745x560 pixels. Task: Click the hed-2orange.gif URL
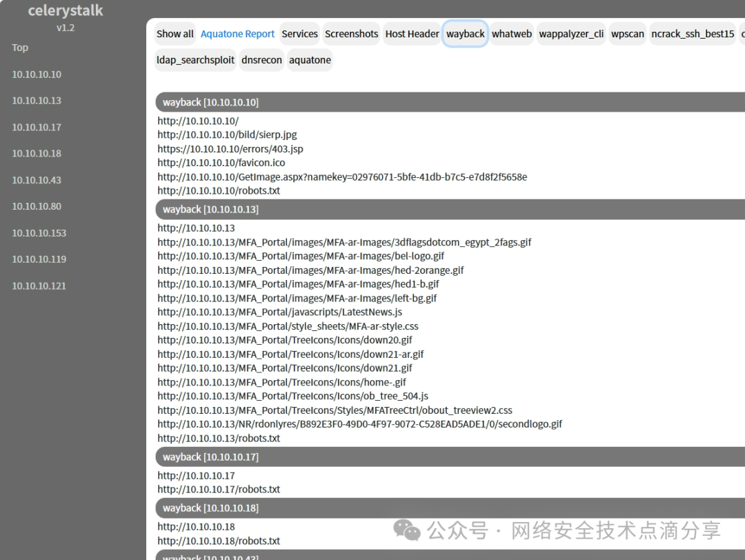pyautogui.click(x=310, y=270)
